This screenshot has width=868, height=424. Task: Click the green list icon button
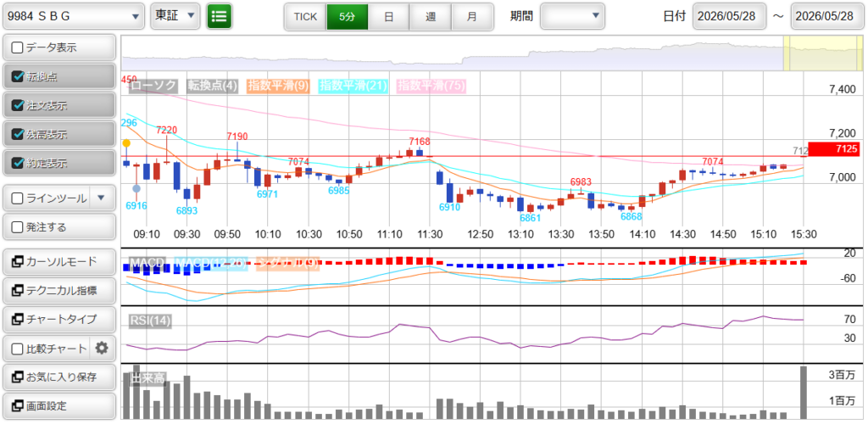220,16
